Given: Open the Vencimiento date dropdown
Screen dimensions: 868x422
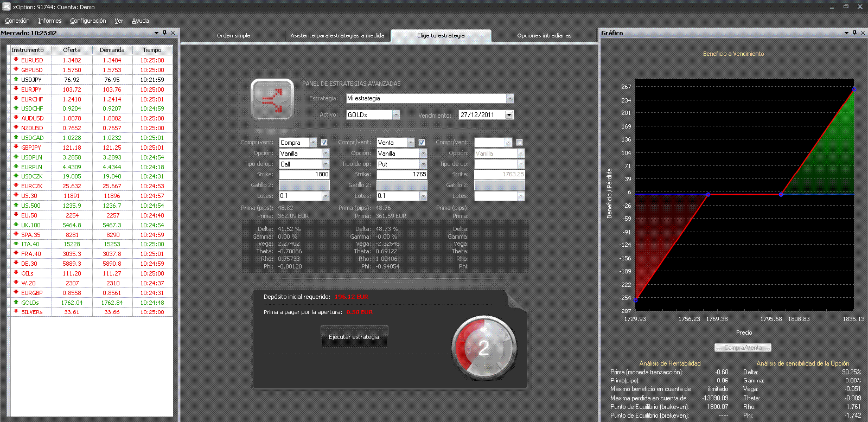Looking at the screenshot, I should tap(509, 115).
